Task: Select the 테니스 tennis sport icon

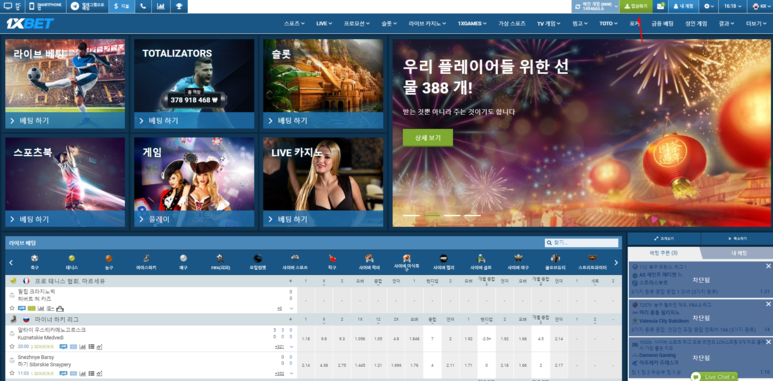Action: coord(71,262)
